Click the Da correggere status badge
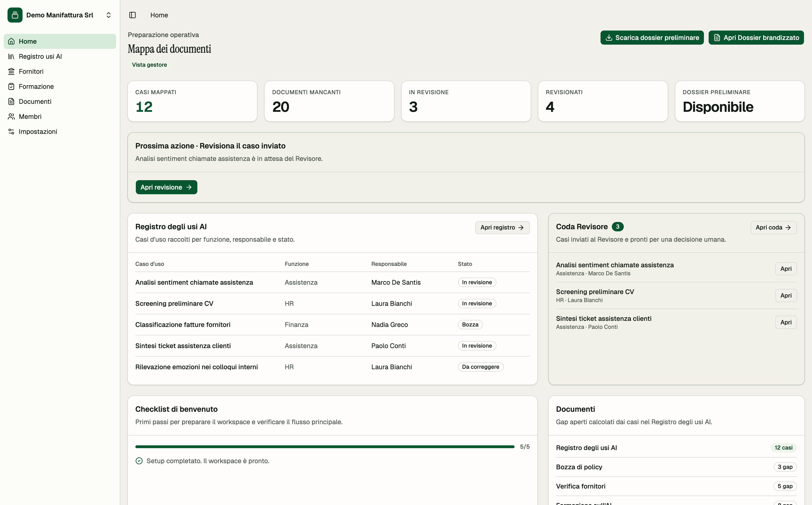Image resolution: width=812 pixels, height=505 pixels. (x=481, y=367)
